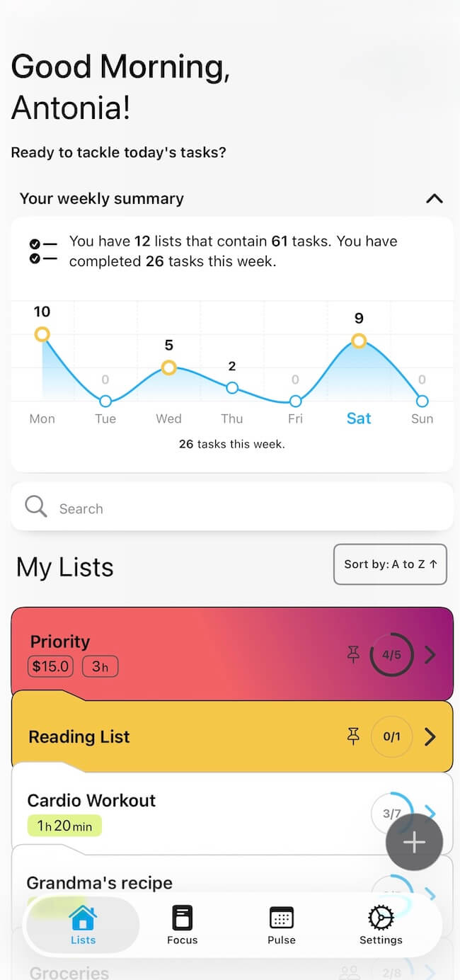Screen dimensions: 460x980
Task: Click the checklist icon in summary
Action: pos(43,251)
